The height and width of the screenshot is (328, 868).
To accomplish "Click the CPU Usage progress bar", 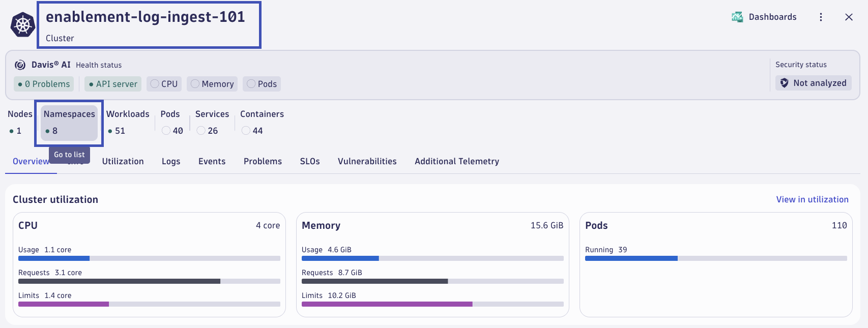I will pyautogui.click(x=149, y=258).
